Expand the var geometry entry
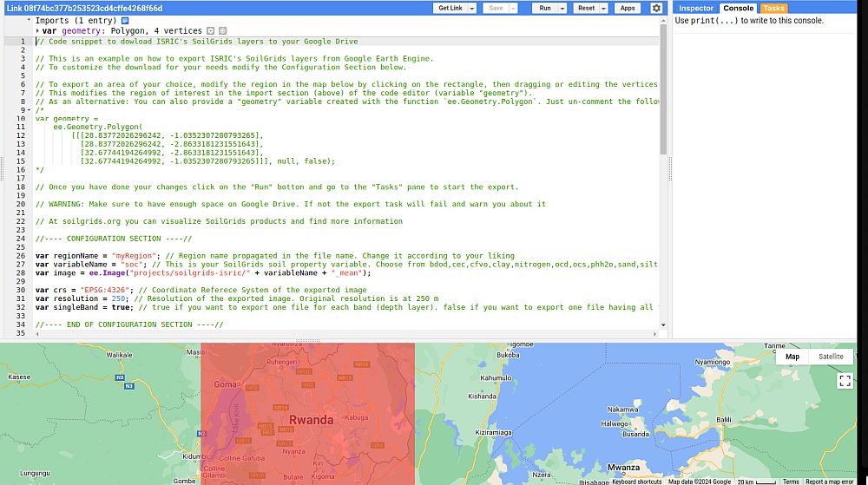The height and width of the screenshot is (485, 868). (36, 30)
